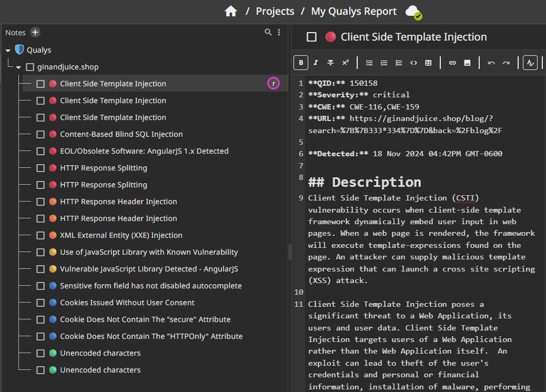Screen dimensions: 546x392
Task: Toggle italic formatting
Action: (x=316, y=63)
